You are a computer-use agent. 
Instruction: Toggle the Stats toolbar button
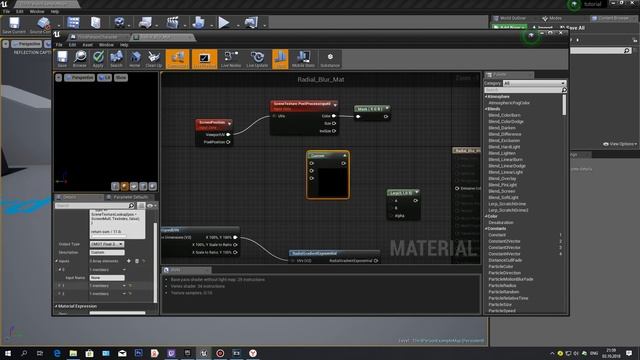(x=280, y=59)
